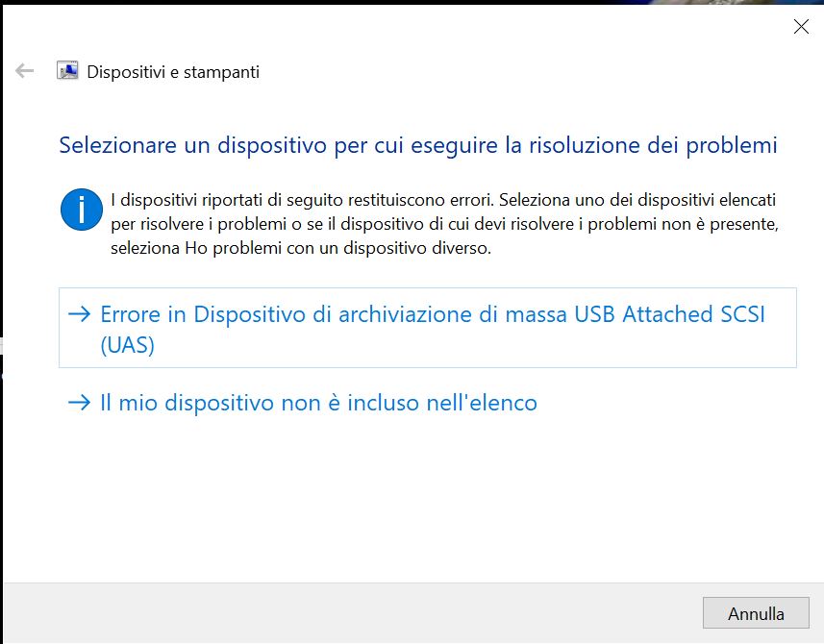
Task: Select Errore in Dispositivo di archiviazione di massa
Action: click(x=427, y=328)
